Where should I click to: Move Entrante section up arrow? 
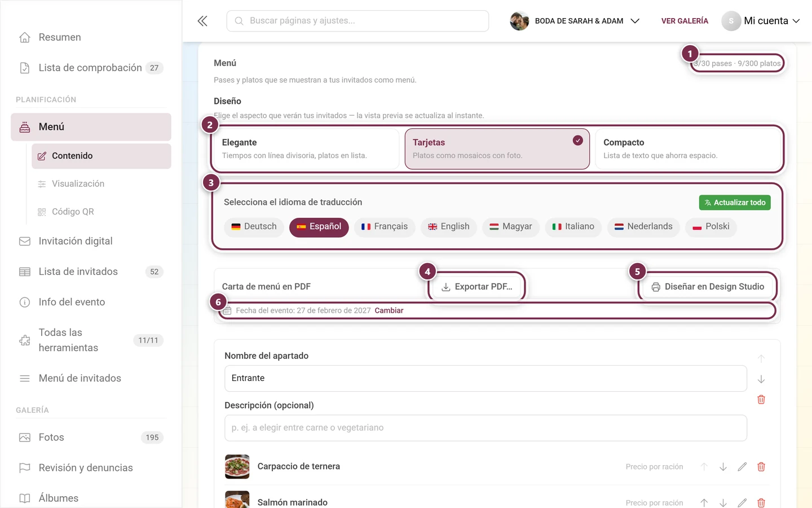point(761,358)
